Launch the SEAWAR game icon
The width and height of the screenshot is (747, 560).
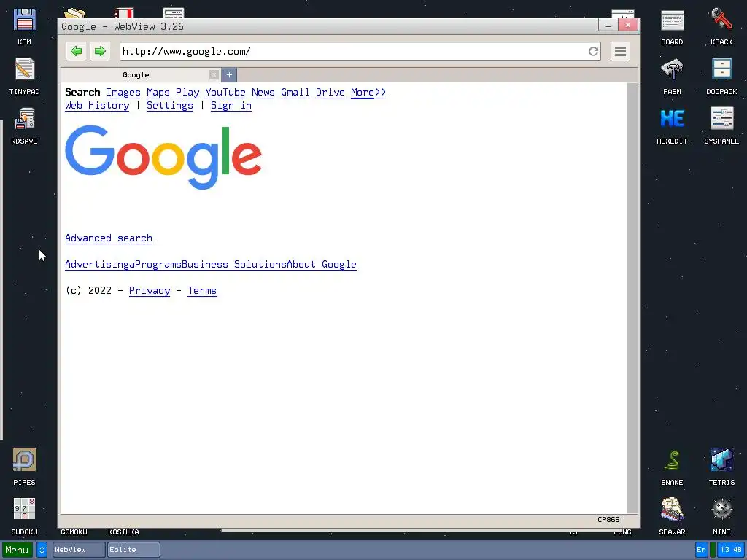[672, 516]
